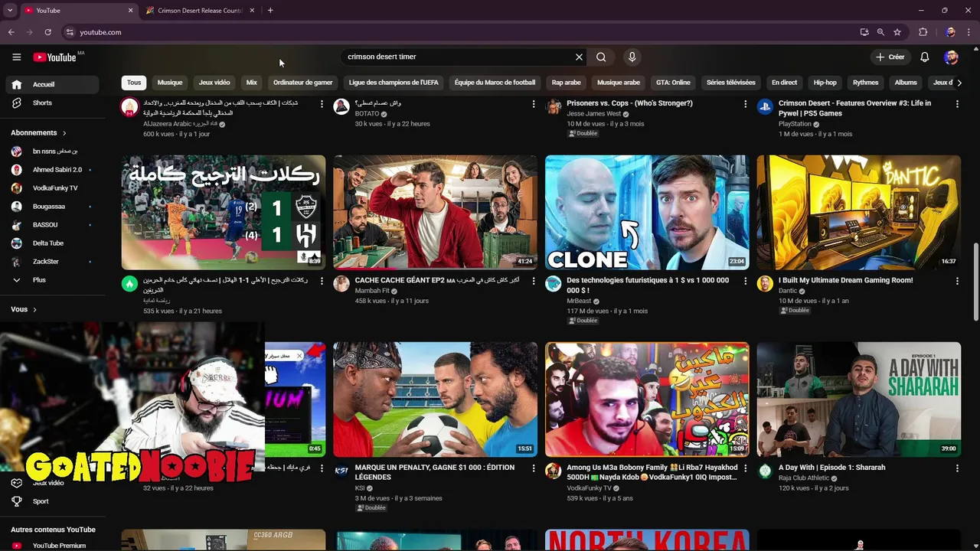Open a new browser tab
The height and width of the screenshot is (551, 980).
(x=270, y=11)
